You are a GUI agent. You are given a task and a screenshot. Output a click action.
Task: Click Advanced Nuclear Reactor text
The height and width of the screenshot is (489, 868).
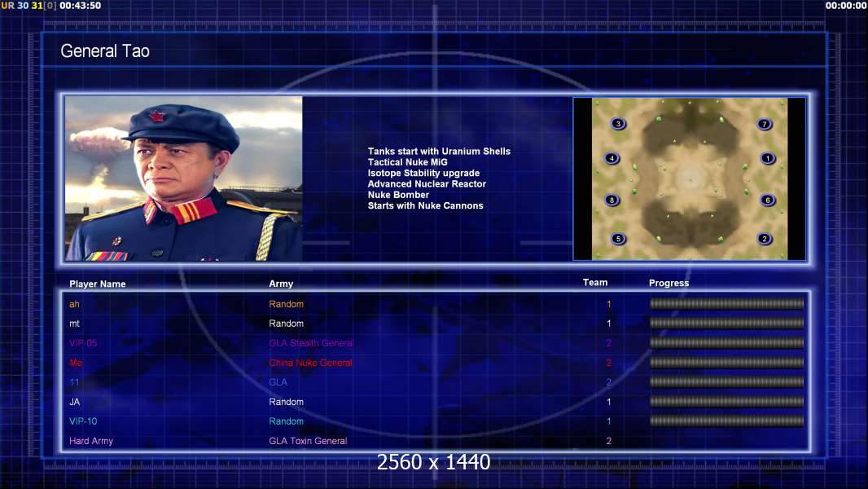click(427, 184)
